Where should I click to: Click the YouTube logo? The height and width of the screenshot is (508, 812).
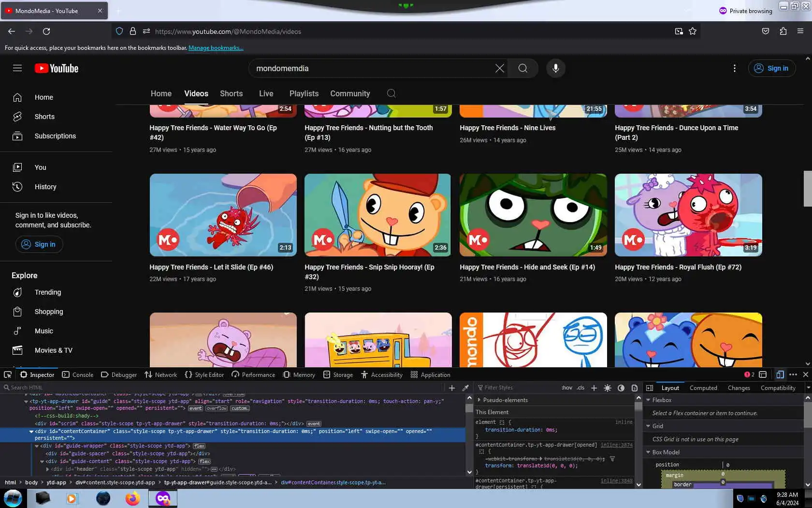tap(57, 68)
